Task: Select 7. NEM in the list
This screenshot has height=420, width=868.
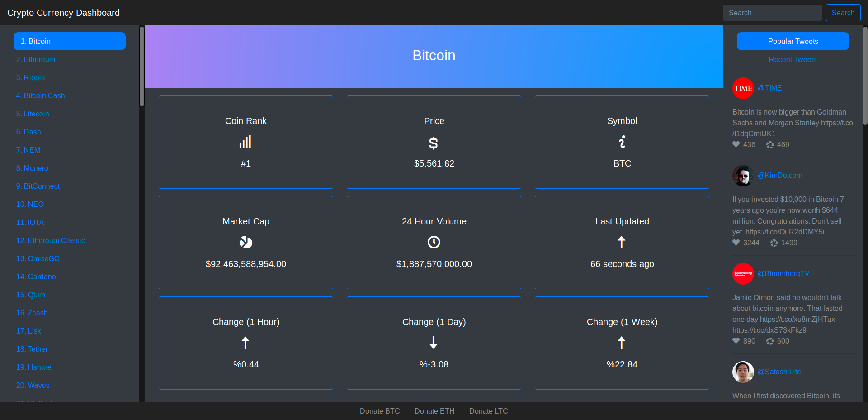Action: (28, 150)
